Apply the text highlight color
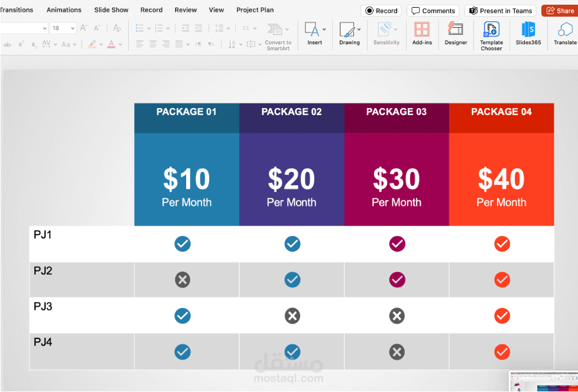Image resolution: width=578 pixels, height=392 pixels. 92,44
